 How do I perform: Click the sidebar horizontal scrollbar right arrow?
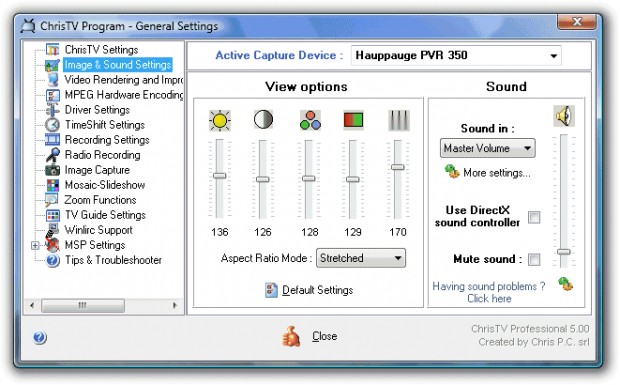(x=175, y=305)
